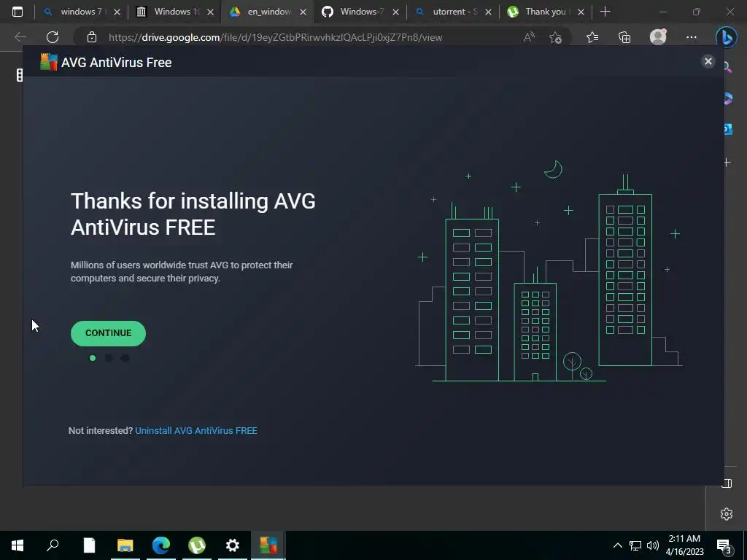Close the 'en_window' Drive tab
The height and width of the screenshot is (560, 747).
303,12
